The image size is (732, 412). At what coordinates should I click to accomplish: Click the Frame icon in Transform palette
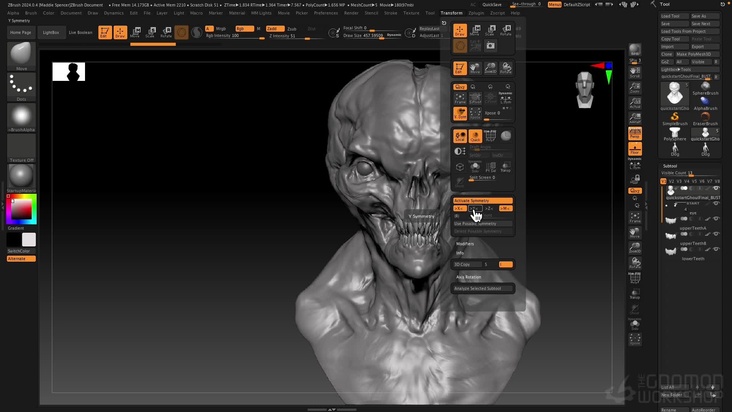pyautogui.click(x=460, y=97)
